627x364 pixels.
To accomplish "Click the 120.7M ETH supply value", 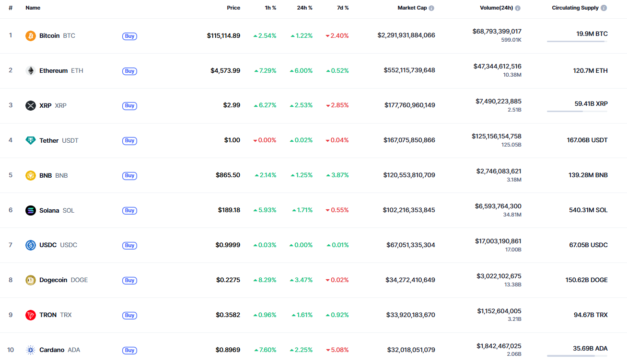I will (x=591, y=71).
